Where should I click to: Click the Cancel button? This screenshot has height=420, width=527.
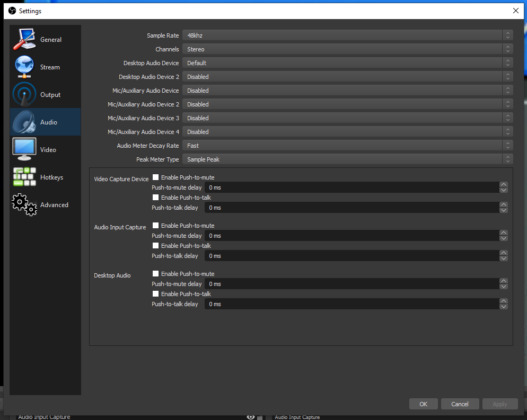point(460,404)
